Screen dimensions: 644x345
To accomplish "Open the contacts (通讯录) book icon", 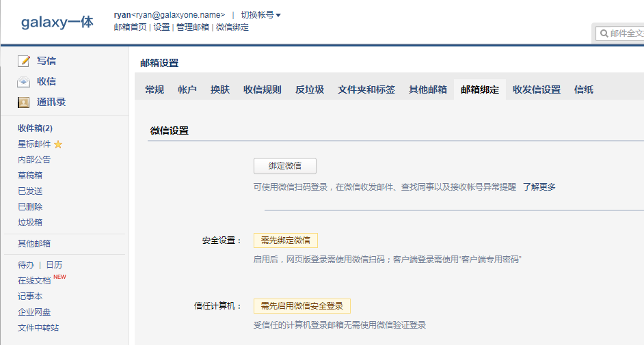I will [24, 102].
